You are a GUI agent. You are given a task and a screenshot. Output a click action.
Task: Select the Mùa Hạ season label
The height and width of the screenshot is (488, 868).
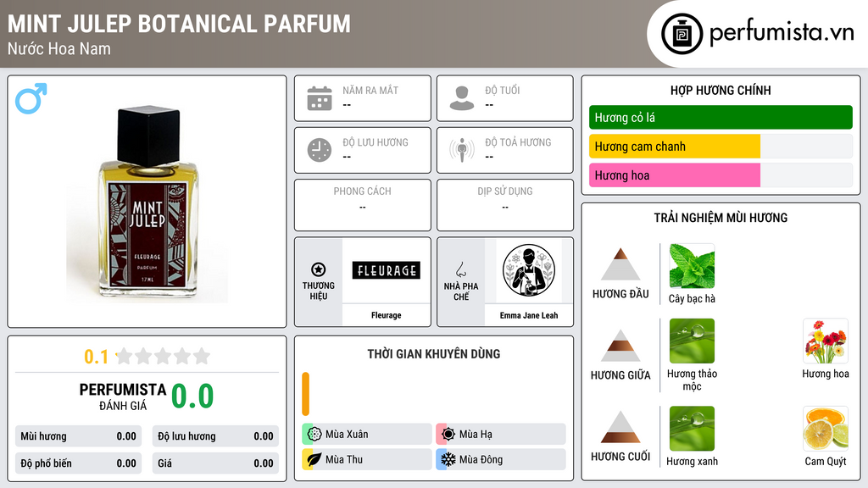coord(476,435)
